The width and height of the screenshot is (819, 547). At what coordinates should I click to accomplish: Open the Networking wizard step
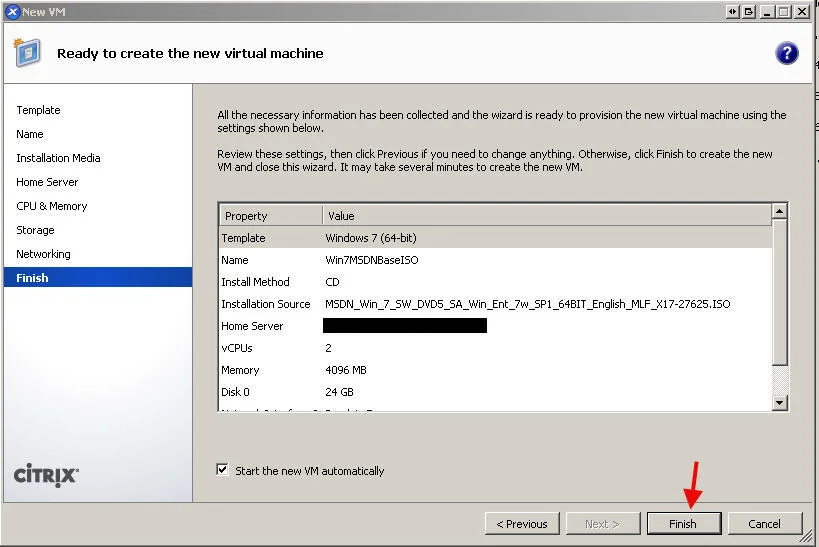click(43, 254)
